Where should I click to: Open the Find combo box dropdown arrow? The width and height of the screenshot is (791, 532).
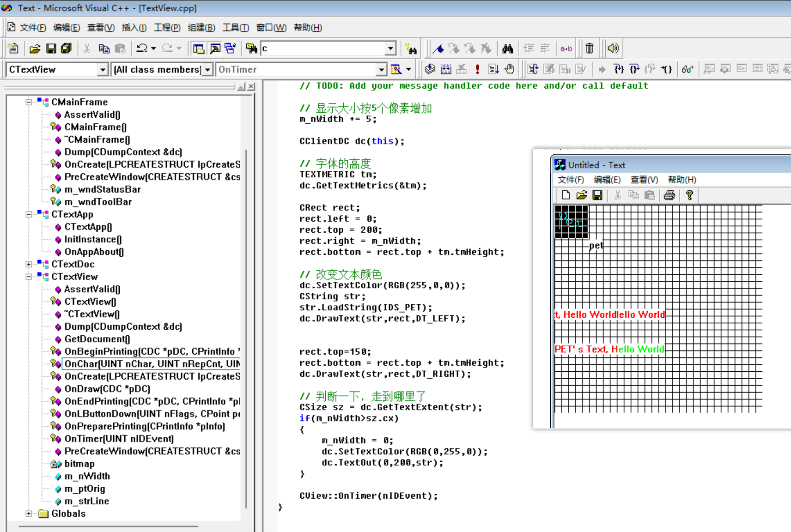(x=391, y=48)
